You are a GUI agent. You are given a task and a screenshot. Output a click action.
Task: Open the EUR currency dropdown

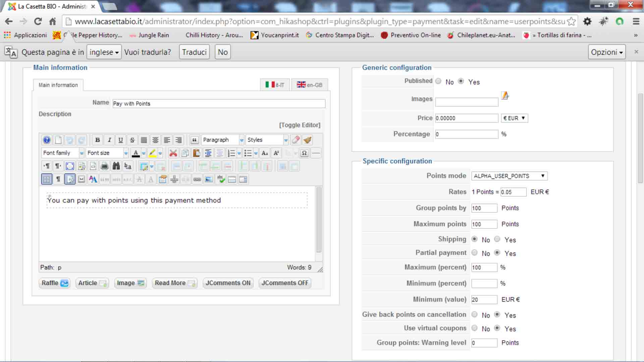(514, 118)
